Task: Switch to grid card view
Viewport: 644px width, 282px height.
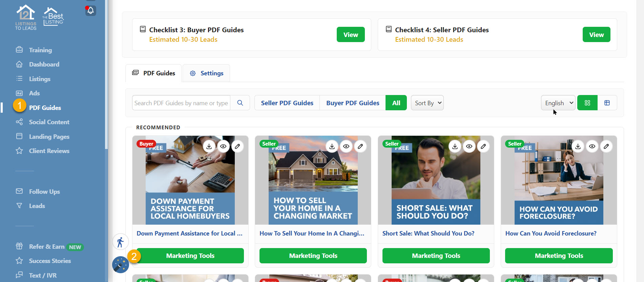Action: click(x=587, y=103)
